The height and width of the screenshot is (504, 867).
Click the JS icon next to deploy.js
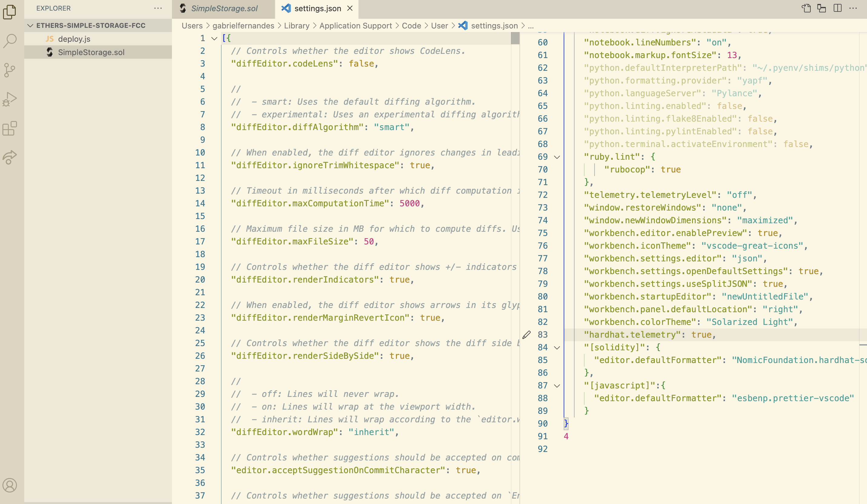[50, 39]
